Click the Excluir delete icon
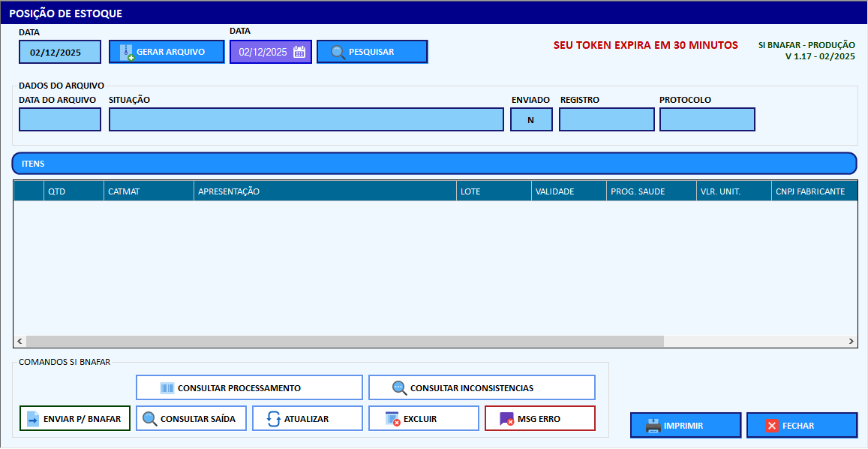This screenshot has height=449, width=868. pyautogui.click(x=392, y=419)
